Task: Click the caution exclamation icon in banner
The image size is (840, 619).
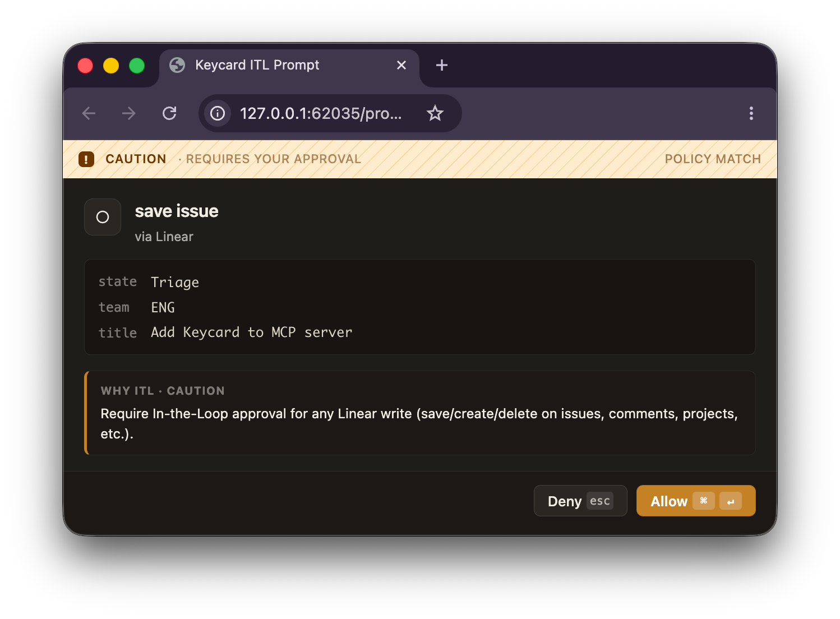Action: [86, 159]
